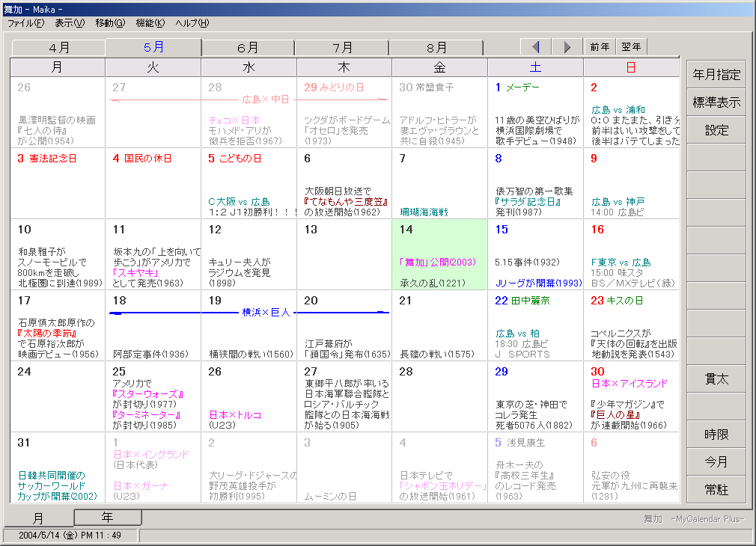Click the previous month left arrow

[x=536, y=46]
